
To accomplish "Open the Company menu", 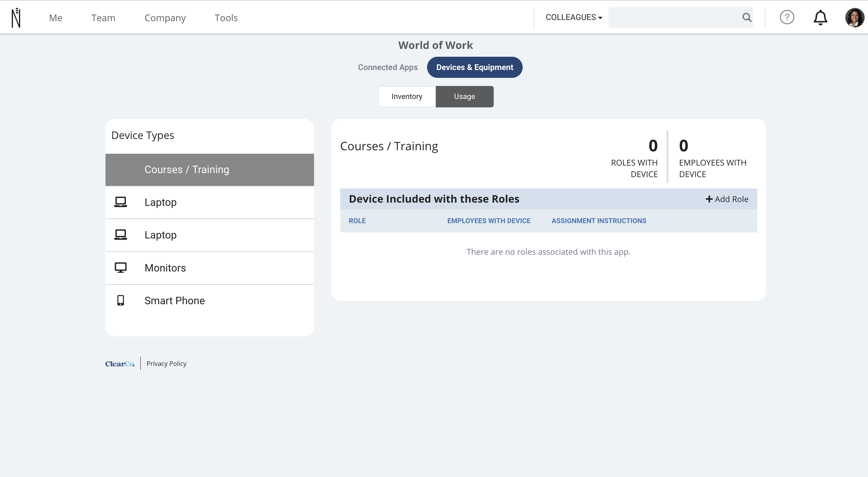I will coord(165,18).
